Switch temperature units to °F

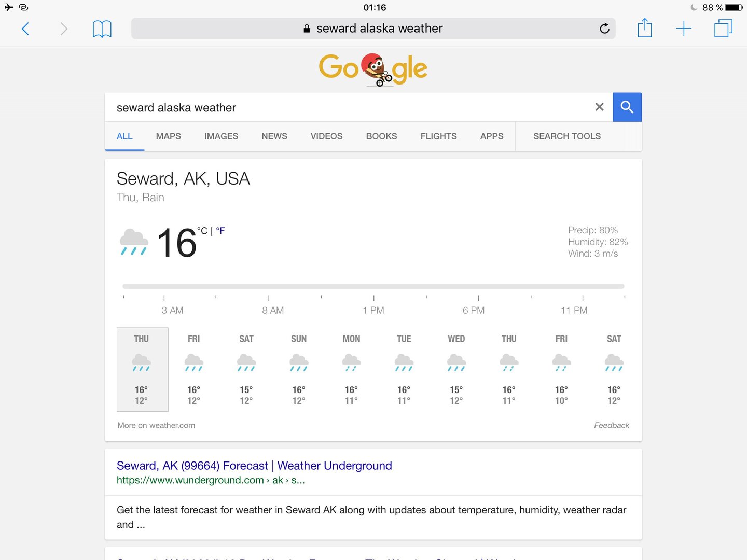(220, 231)
